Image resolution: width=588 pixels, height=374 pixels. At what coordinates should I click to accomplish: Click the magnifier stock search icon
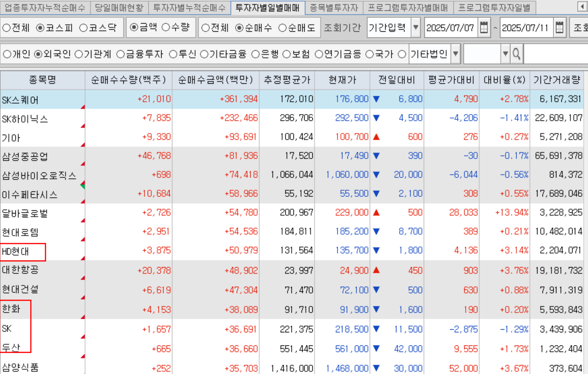click(517, 54)
